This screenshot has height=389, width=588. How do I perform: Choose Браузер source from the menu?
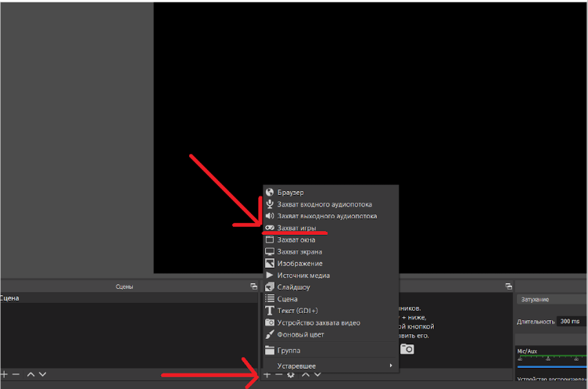click(290, 193)
